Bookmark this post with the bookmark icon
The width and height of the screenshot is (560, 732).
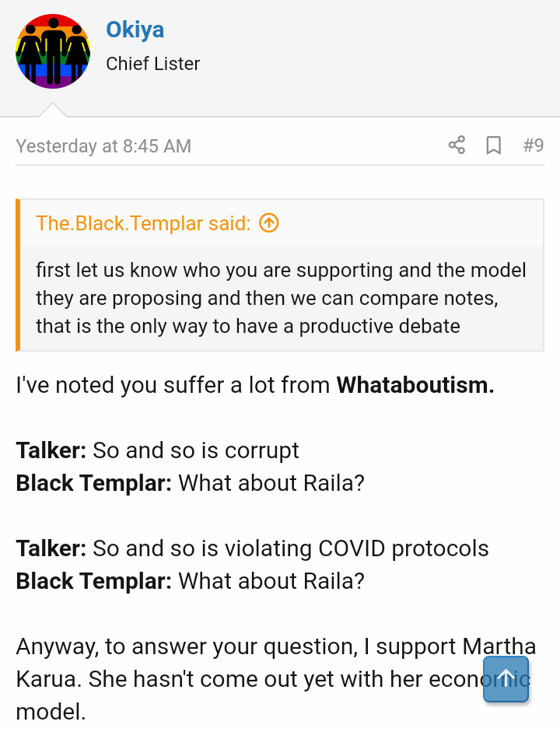click(x=493, y=145)
